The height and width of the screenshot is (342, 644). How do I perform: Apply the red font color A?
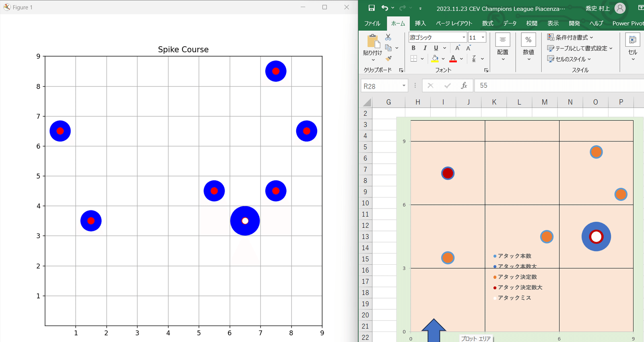453,59
